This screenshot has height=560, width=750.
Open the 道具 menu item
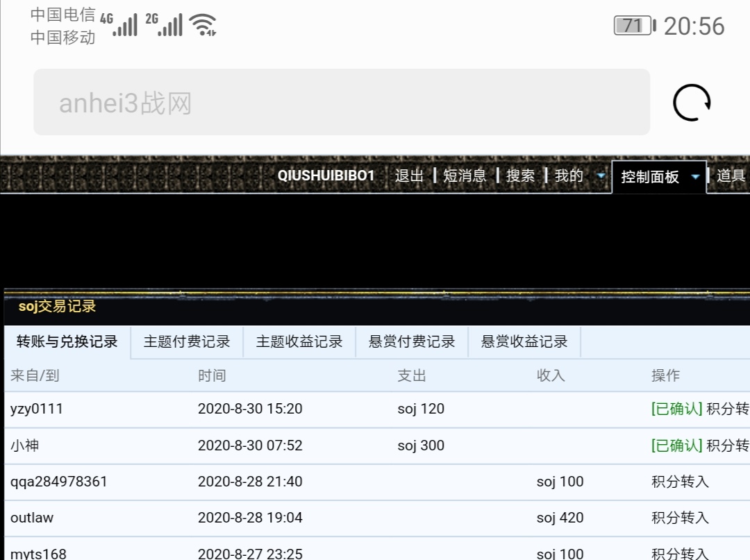coord(731,176)
